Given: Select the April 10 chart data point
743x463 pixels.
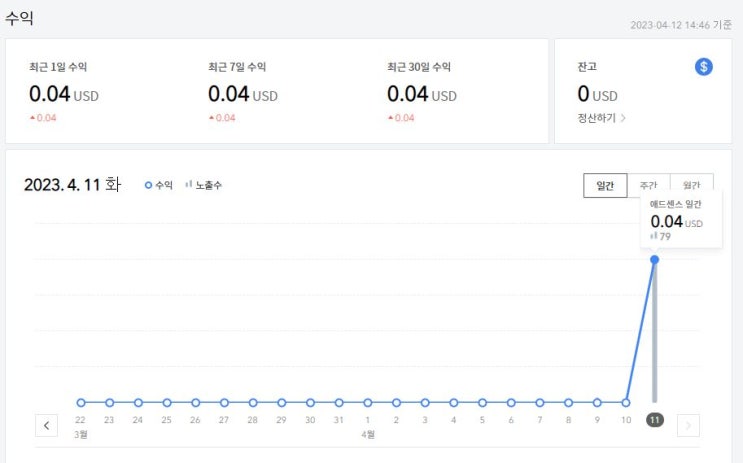Looking at the screenshot, I should tap(626, 403).
